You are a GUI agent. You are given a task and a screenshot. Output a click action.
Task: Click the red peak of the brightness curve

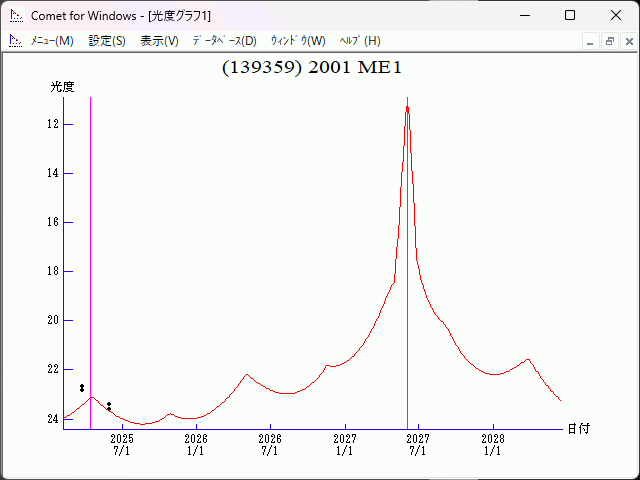[x=407, y=108]
